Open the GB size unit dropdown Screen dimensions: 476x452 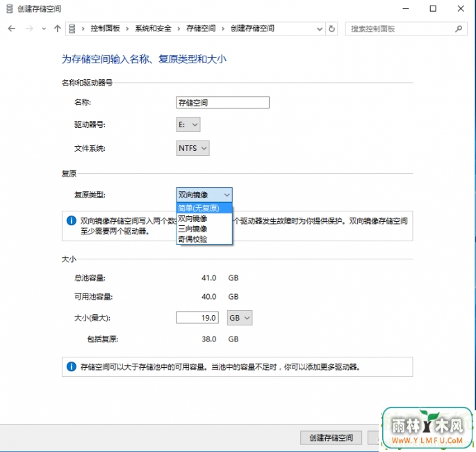[x=240, y=318]
